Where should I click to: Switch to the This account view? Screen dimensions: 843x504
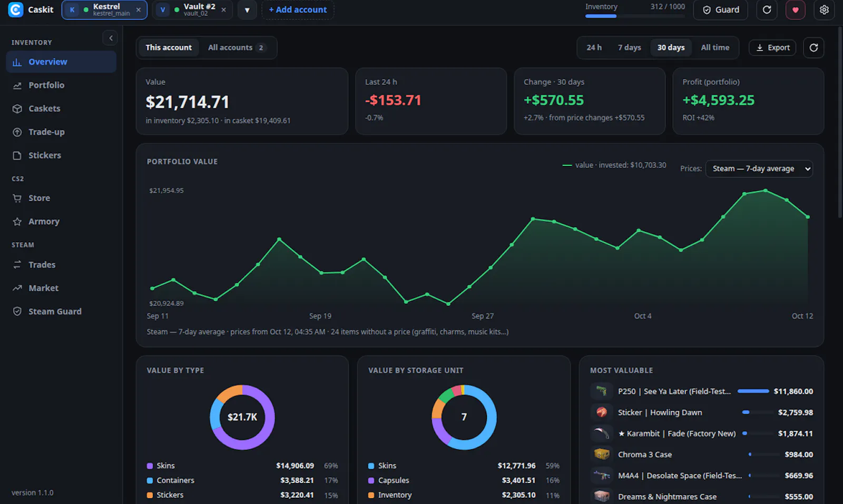pyautogui.click(x=169, y=47)
